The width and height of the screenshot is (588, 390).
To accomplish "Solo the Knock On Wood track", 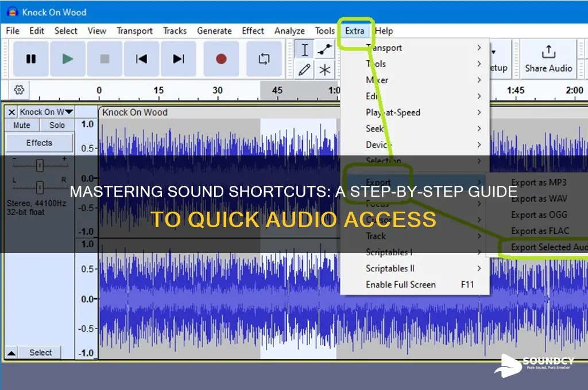I will click(x=57, y=125).
